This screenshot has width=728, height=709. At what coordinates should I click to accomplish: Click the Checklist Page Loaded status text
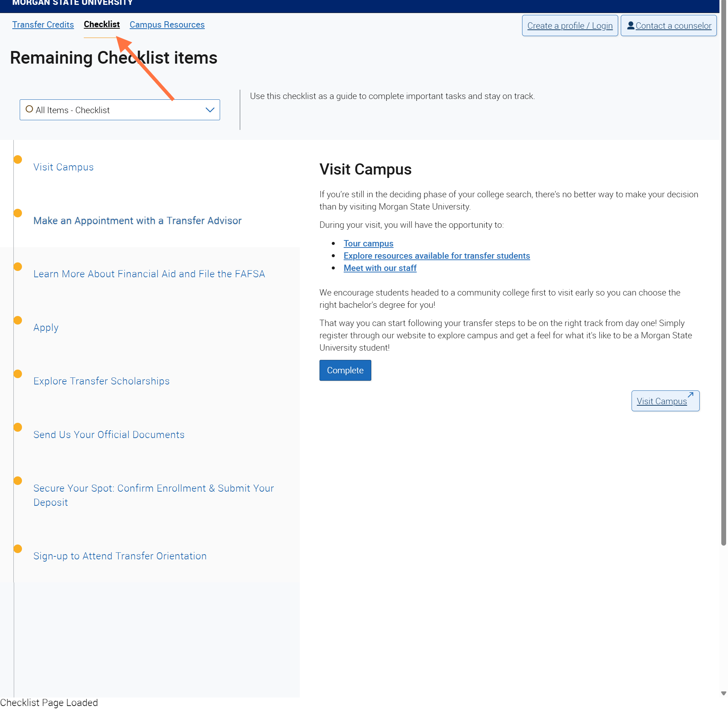click(49, 703)
